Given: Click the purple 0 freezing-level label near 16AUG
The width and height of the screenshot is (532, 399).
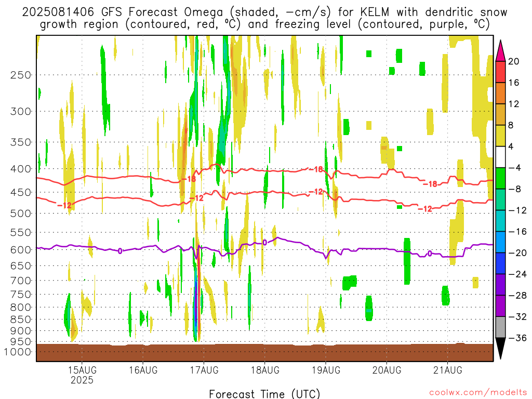Looking at the screenshot, I should [120, 251].
